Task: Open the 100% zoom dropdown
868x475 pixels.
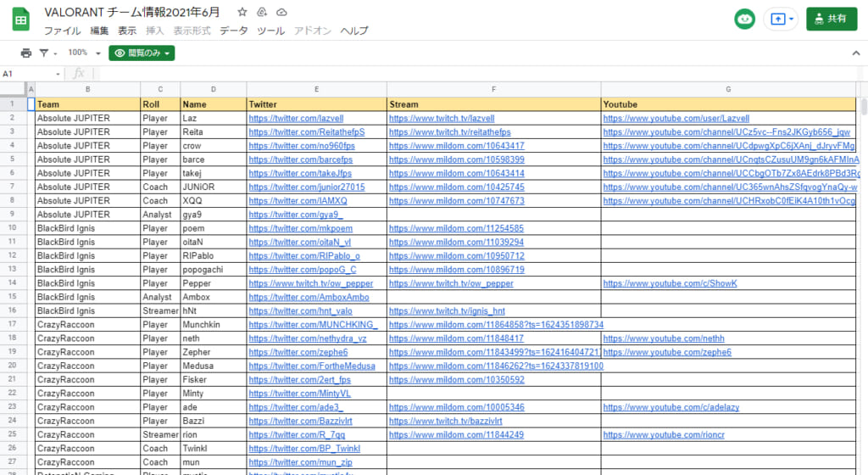Action: [84, 53]
